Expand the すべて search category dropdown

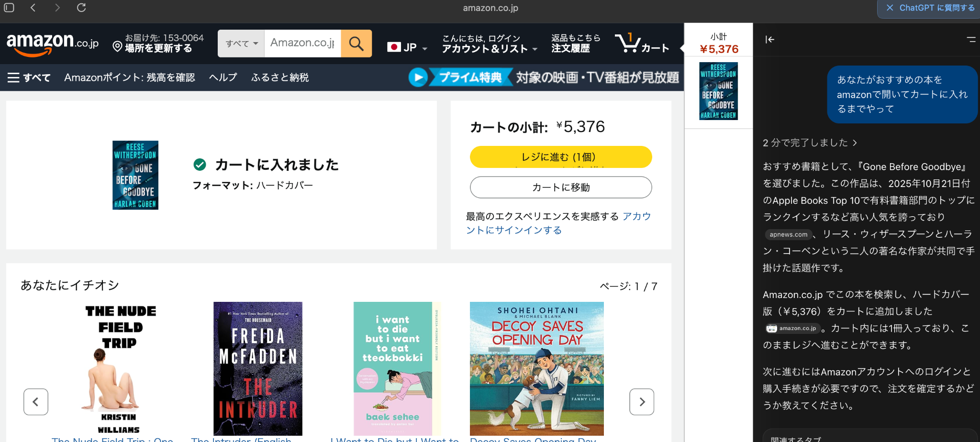tap(241, 44)
